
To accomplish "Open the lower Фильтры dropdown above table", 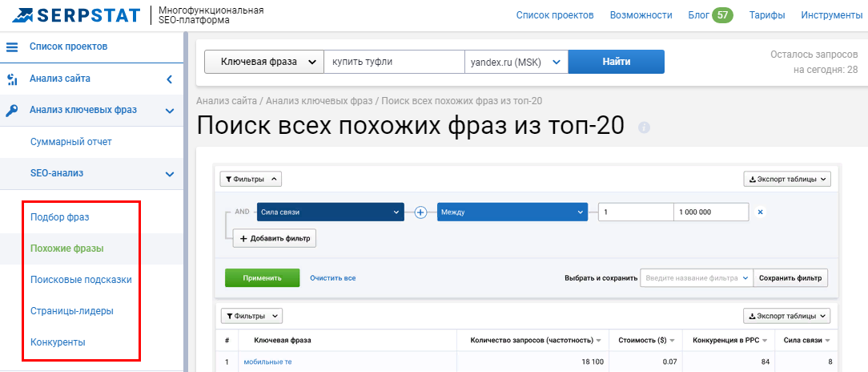I will click(x=251, y=316).
